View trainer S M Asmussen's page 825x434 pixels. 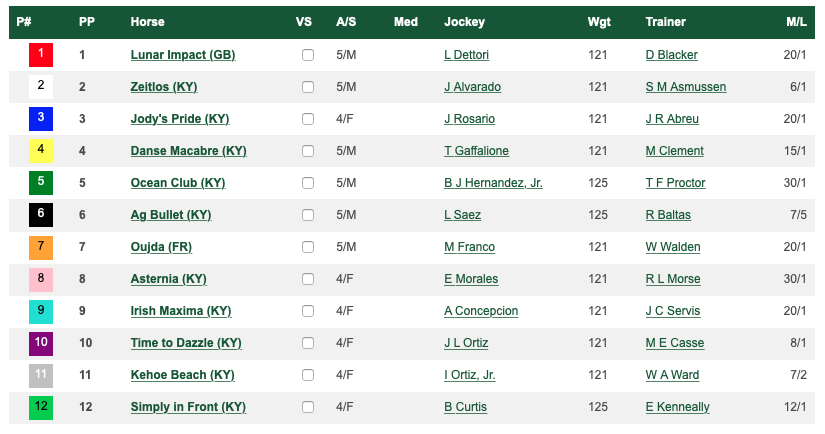click(686, 87)
